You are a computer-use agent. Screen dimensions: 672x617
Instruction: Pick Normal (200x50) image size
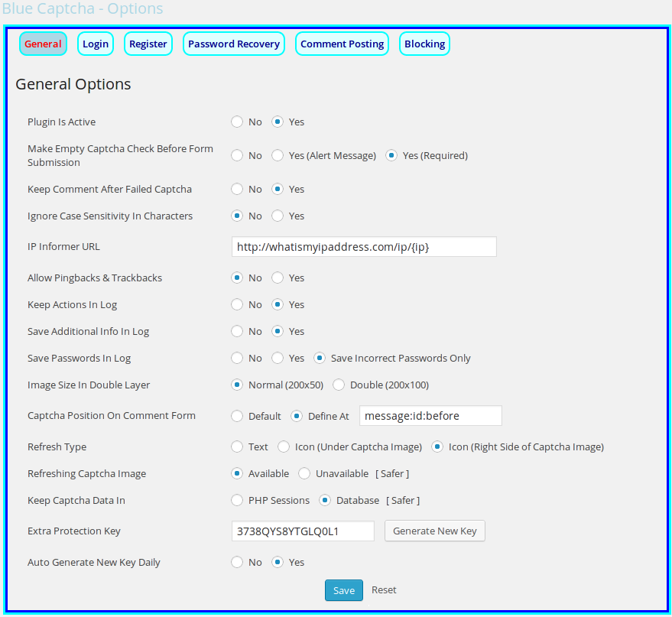coord(237,385)
